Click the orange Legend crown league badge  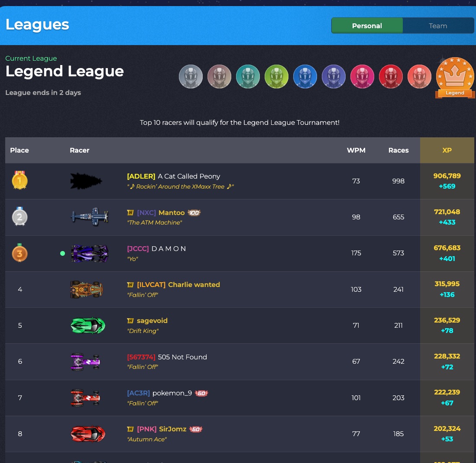tap(455, 78)
